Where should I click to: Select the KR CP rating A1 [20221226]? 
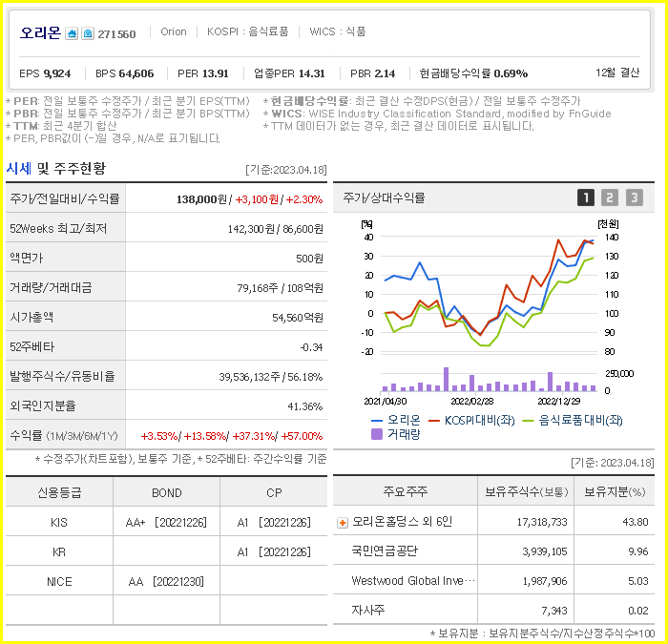[x=274, y=552]
